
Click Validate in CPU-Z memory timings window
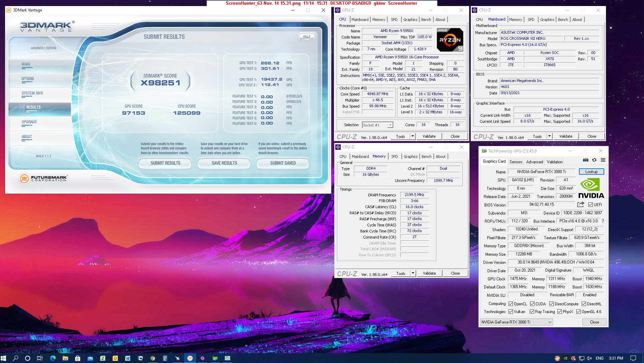click(429, 273)
